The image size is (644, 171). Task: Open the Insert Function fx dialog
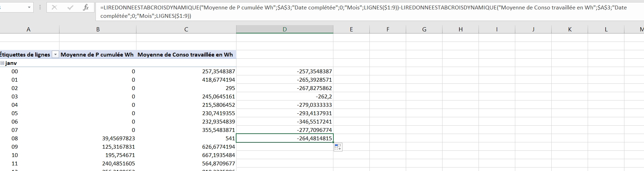click(x=86, y=7)
